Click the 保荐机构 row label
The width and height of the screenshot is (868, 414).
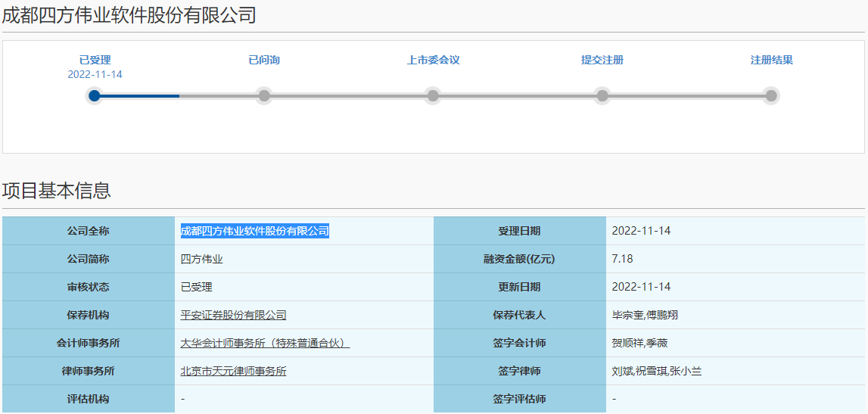(x=88, y=316)
